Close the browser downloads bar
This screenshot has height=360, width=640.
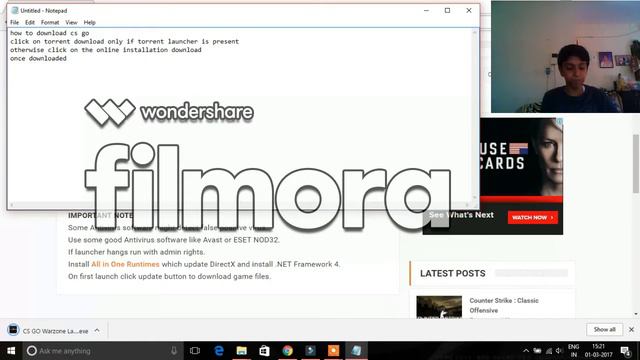[x=631, y=329]
